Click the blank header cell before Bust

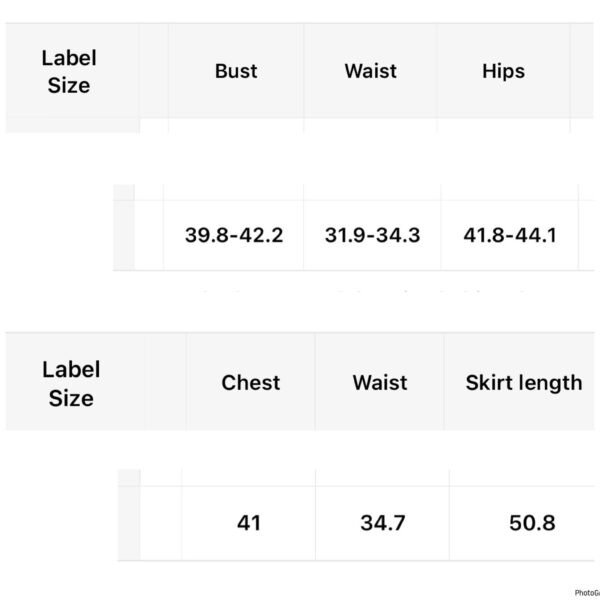[x=154, y=71]
